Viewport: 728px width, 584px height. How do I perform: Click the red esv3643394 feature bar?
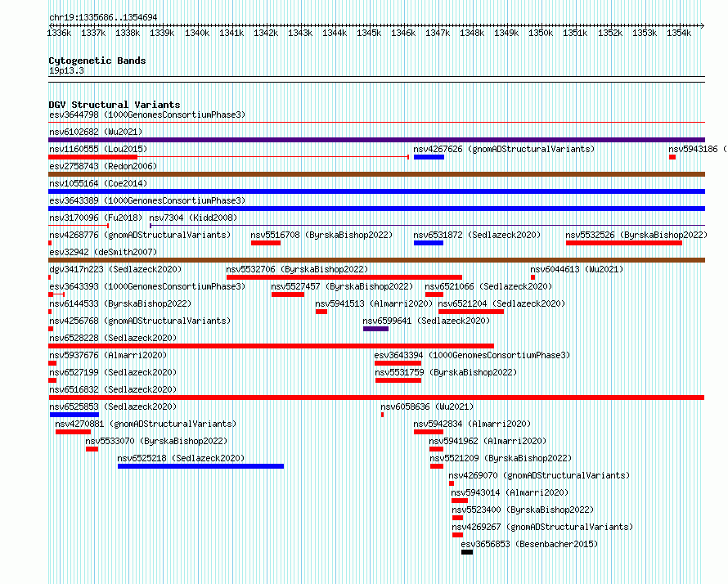(x=398, y=363)
